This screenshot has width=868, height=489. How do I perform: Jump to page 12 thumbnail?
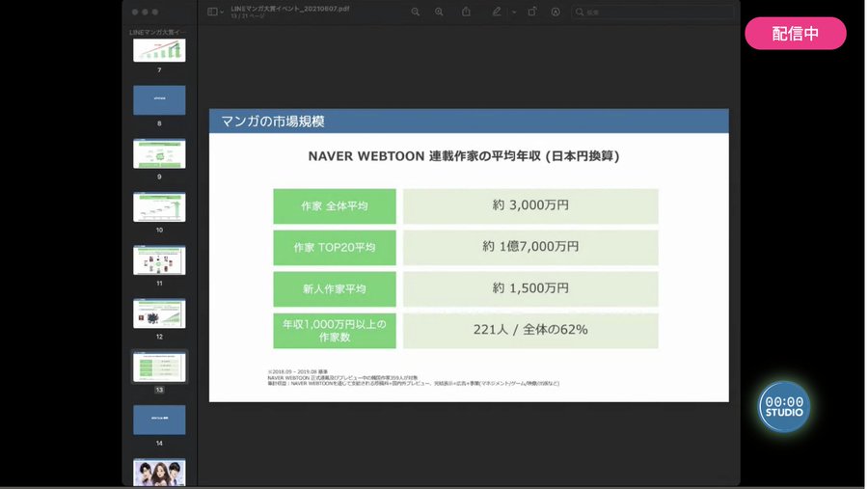click(x=159, y=313)
